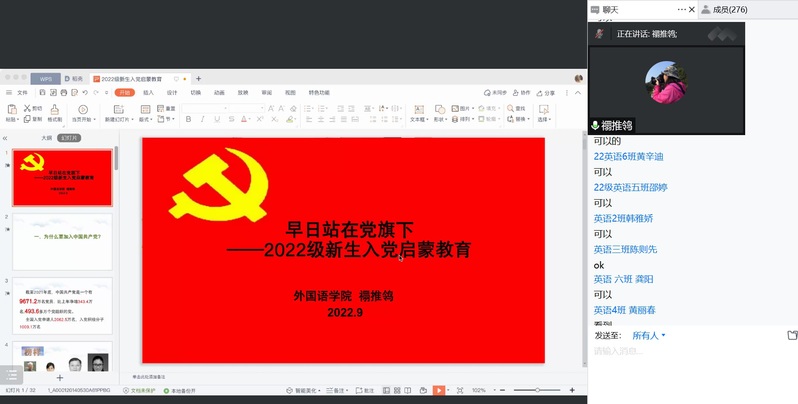Start slideshow from current slide icon

tap(83, 109)
